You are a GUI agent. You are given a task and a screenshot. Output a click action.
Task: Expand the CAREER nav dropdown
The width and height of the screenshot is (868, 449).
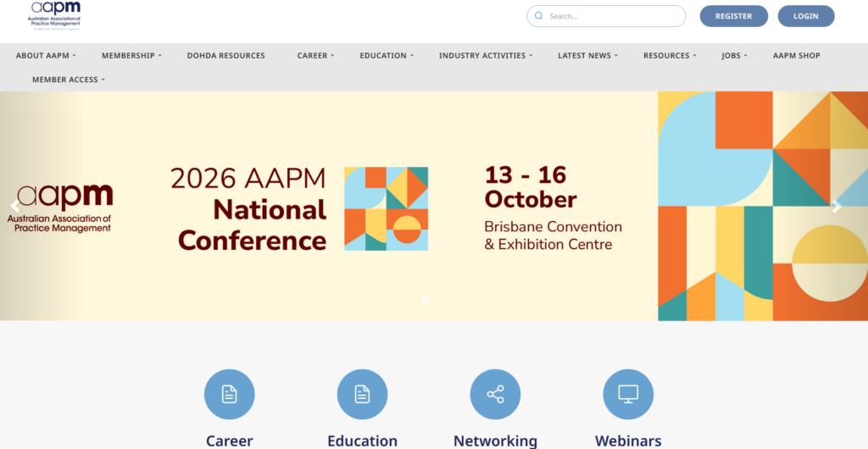(315, 55)
